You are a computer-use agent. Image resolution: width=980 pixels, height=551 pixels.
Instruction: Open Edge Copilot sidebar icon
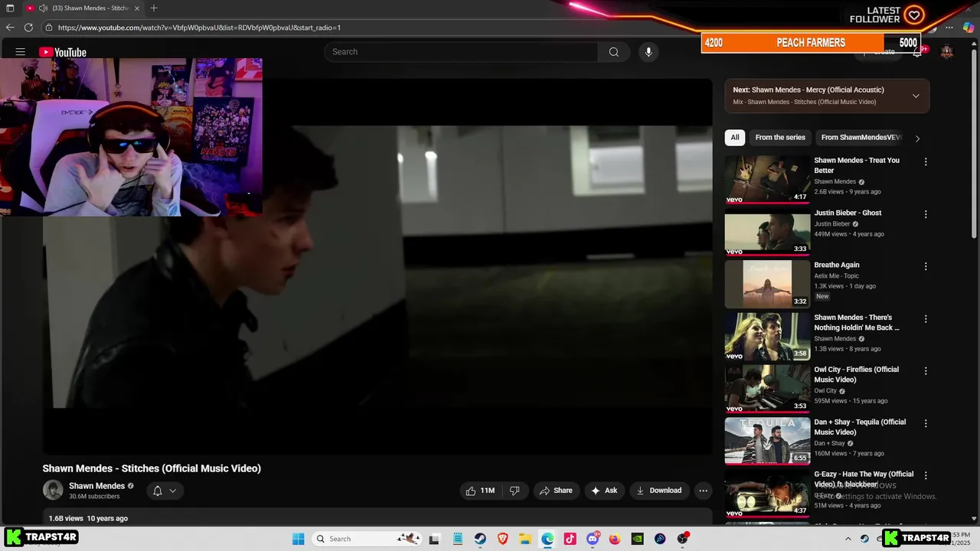click(x=968, y=28)
